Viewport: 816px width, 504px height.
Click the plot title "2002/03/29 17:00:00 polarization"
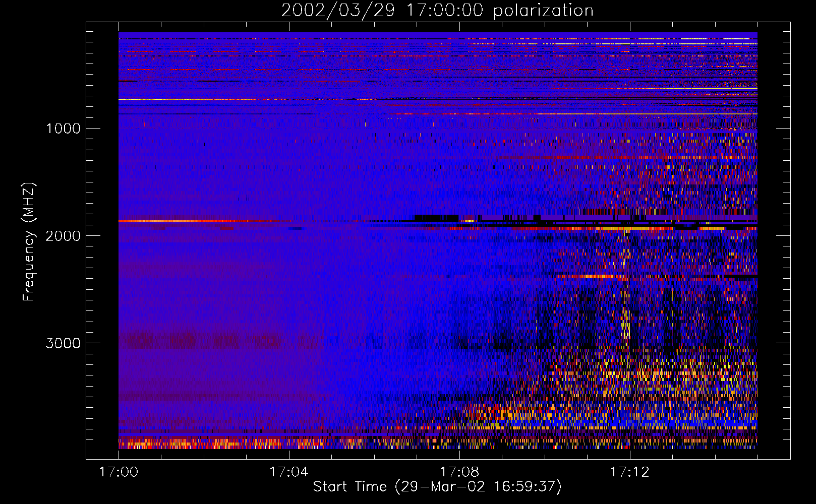point(437,11)
